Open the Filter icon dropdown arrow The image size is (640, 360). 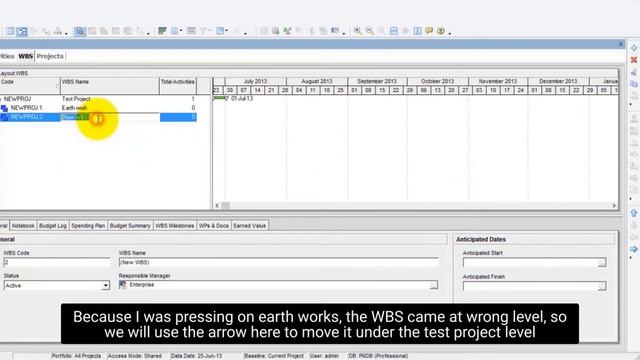click(x=209, y=31)
